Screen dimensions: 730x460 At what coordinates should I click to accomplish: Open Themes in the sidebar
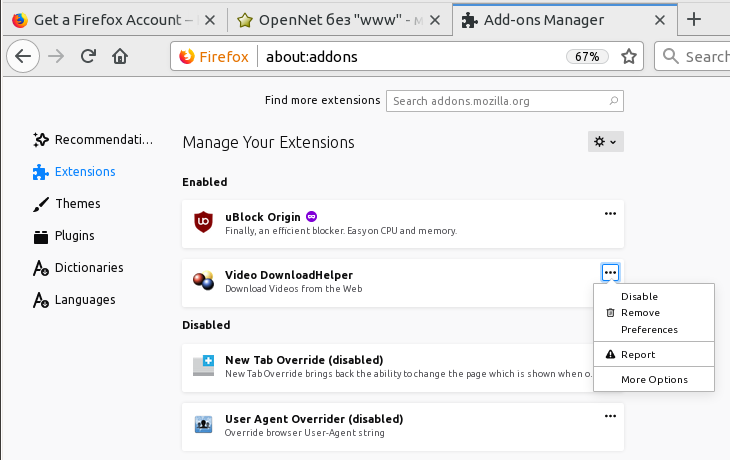pyautogui.click(x=77, y=204)
